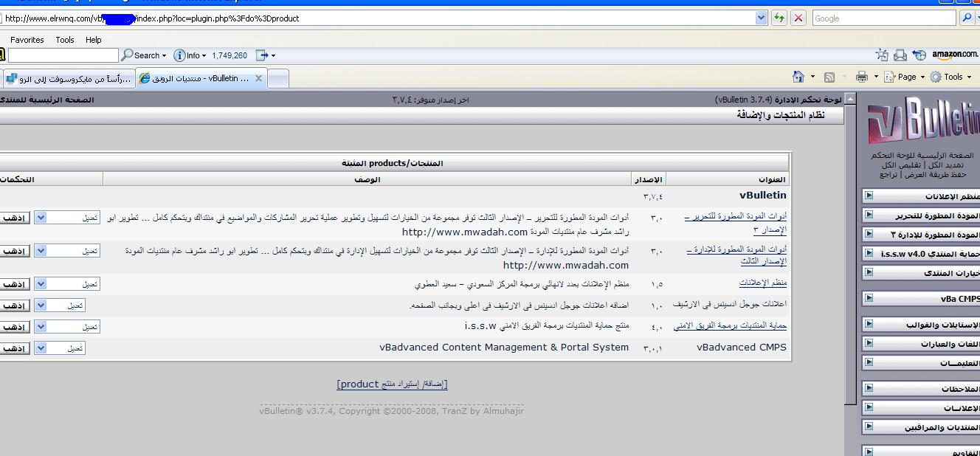The height and width of the screenshot is (456, 980).
Task: Switch to the vBulletin browser tab
Action: pos(201,78)
